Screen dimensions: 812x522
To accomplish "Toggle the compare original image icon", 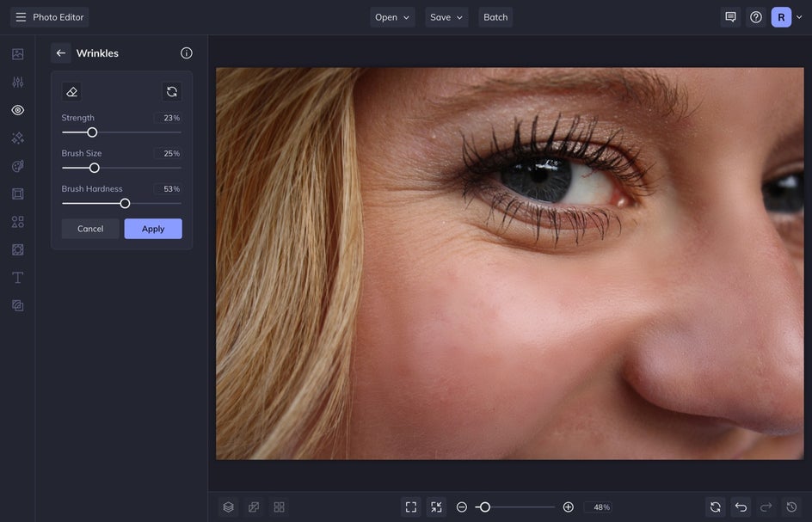I will click(254, 507).
